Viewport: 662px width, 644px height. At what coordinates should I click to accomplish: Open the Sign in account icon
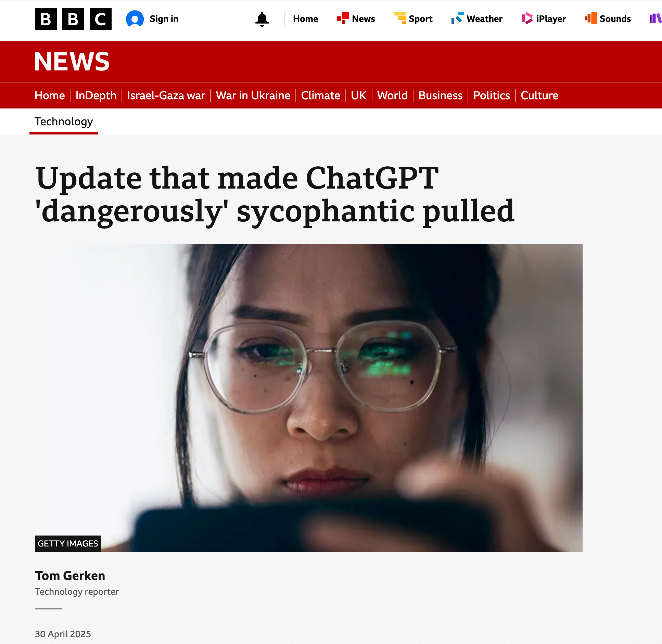[135, 19]
